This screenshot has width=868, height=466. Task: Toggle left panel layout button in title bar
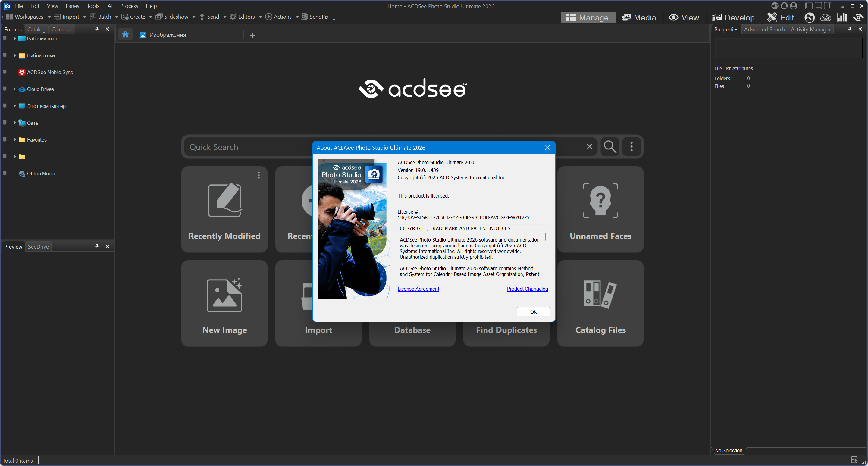[x=809, y=6]
